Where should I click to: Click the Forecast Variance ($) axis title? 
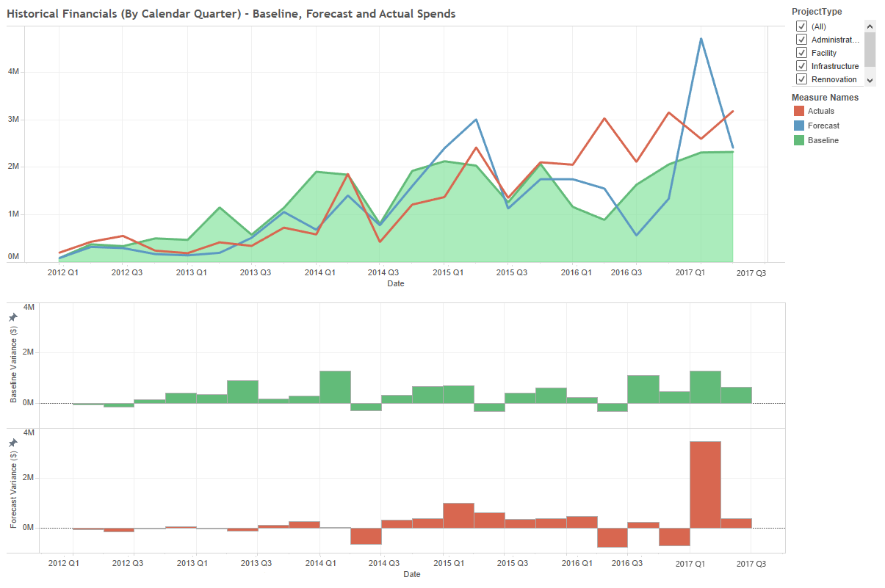13,490
